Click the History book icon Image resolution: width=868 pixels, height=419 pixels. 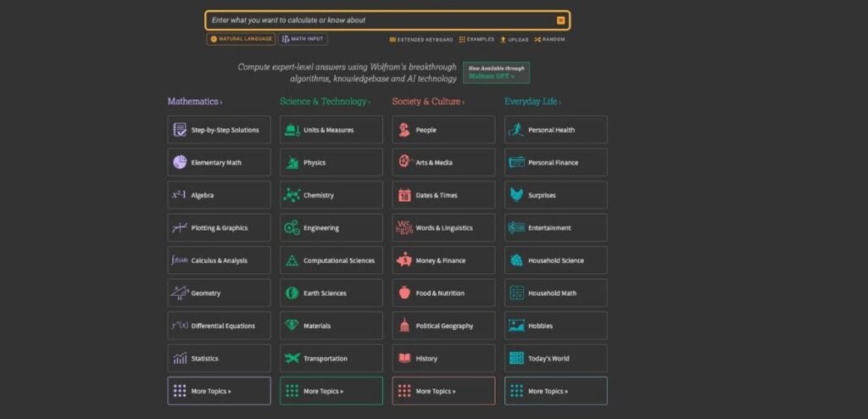[x=404, y=359]
